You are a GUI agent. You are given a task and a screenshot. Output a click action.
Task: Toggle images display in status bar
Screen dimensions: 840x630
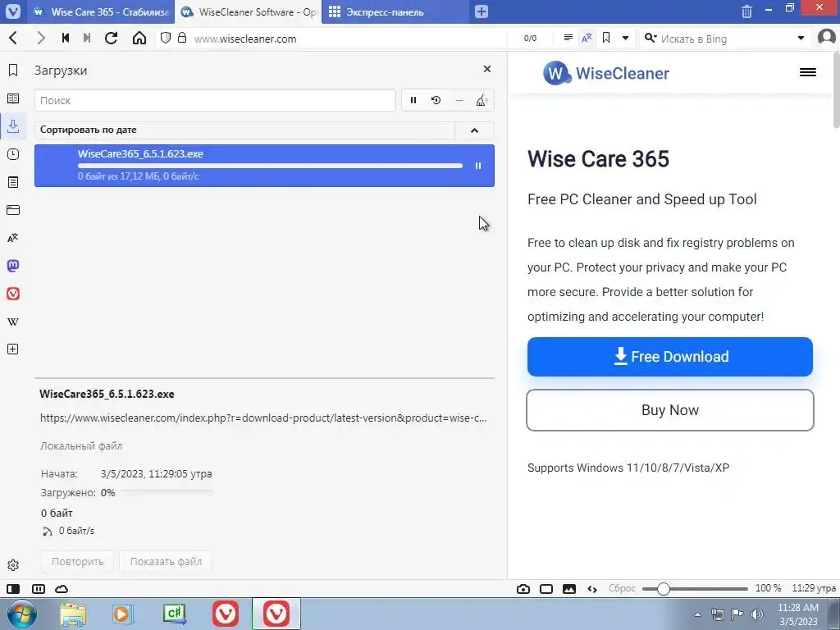pyautogui.click(x=569, y=589)
